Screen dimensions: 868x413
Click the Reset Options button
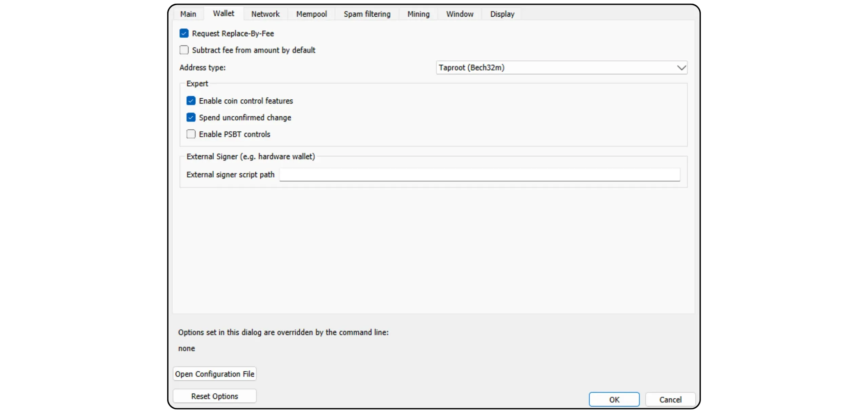point(214,396)
